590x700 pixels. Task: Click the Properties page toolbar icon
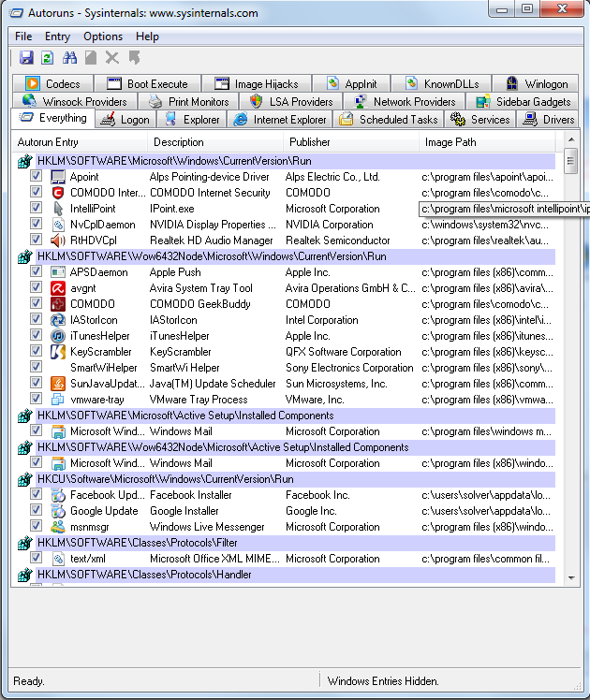(x=91, y=58)
